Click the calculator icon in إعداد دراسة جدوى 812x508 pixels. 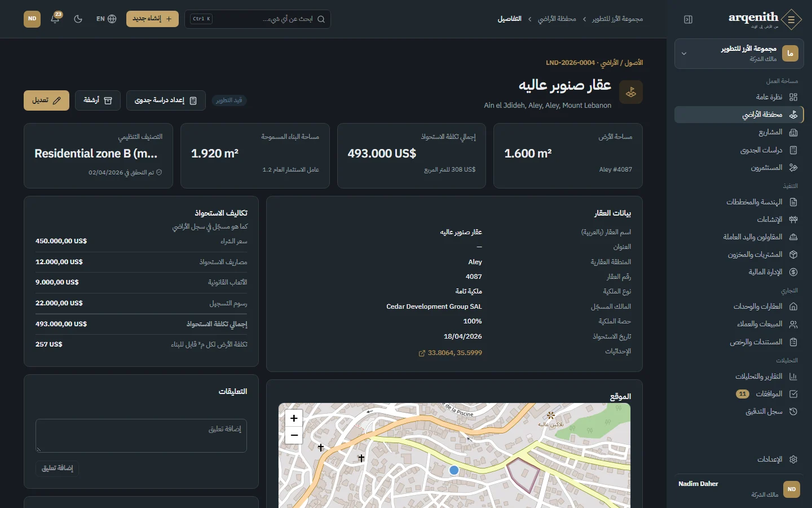193,100
